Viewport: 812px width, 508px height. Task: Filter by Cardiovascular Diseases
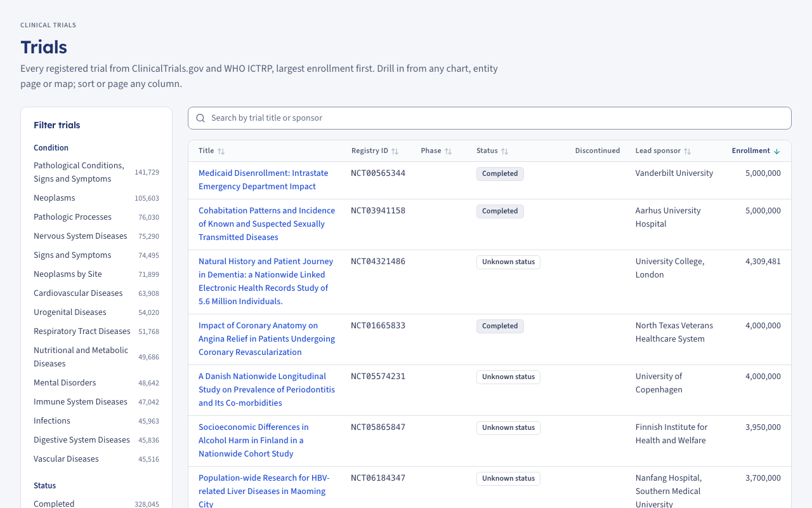96,293
